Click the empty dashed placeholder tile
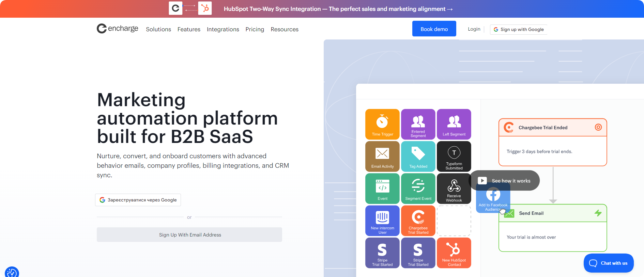 click(x=454, y=221)
